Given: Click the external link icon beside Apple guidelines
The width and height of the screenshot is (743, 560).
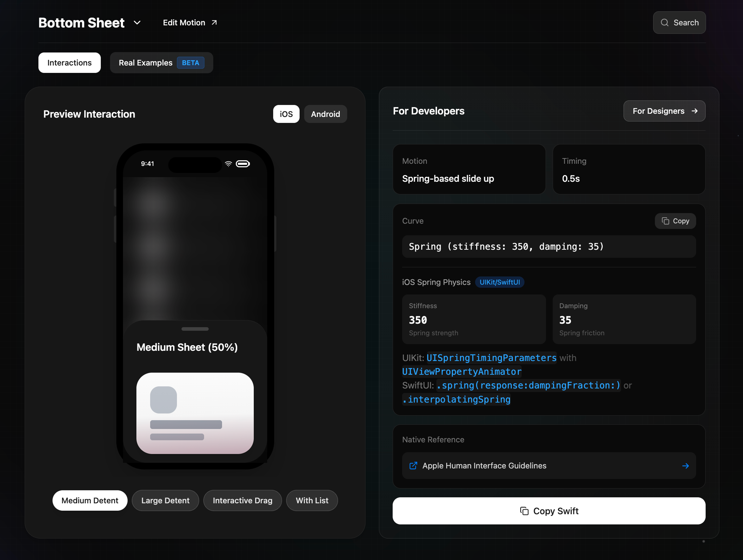Looking at the screenshot, I should click(x=413, y=466).
